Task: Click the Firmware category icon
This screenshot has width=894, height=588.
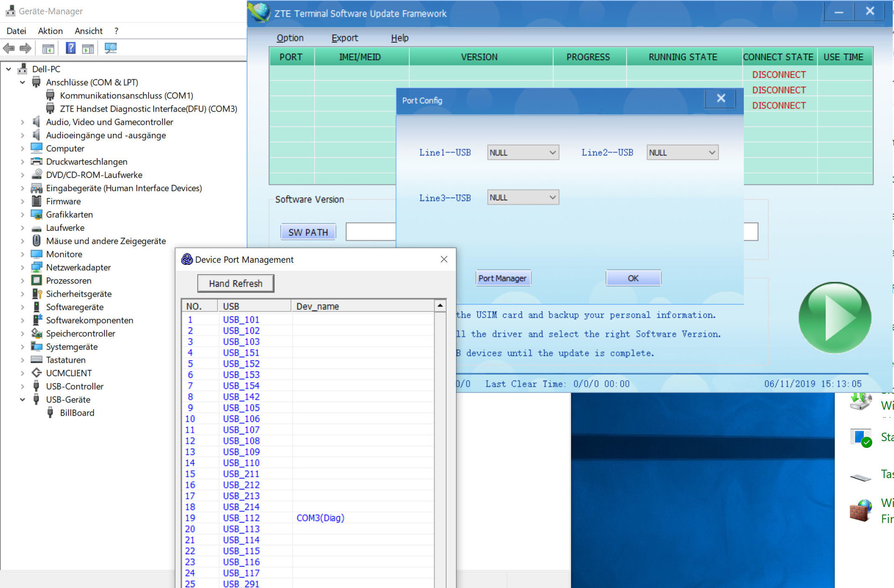Action: pos(36,201)
